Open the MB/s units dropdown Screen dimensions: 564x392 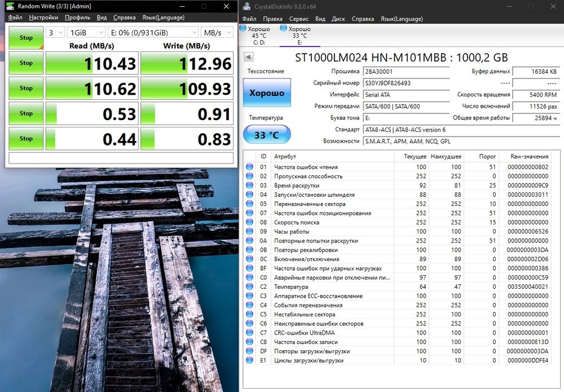217,33
